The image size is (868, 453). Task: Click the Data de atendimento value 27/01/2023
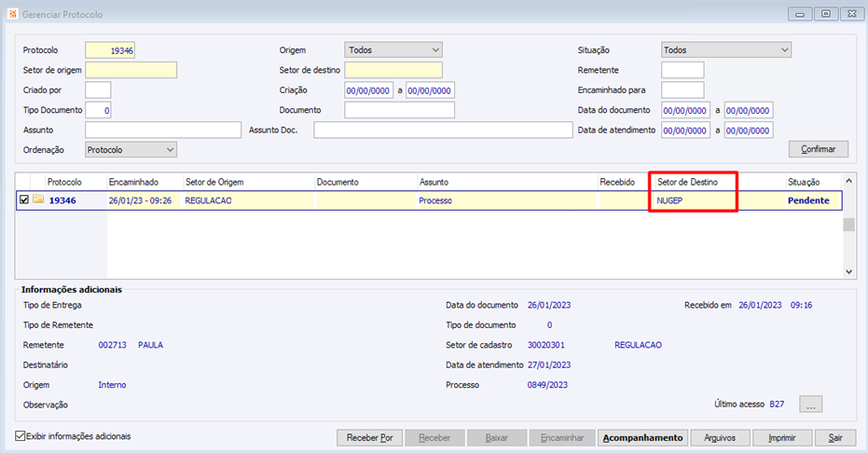(549, 364)
